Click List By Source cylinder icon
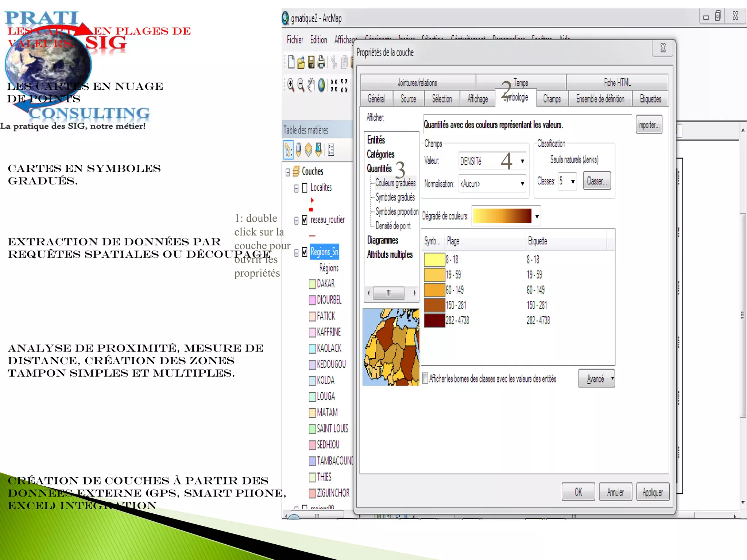The height and width of the screenshot is (560, 747). (x=298, y=150)
